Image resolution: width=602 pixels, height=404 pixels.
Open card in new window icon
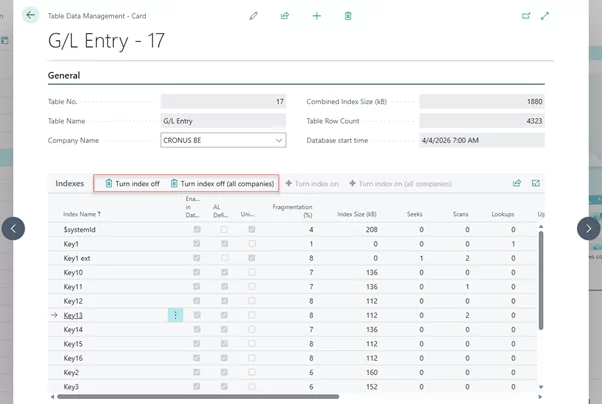click(x=526, y=16)
